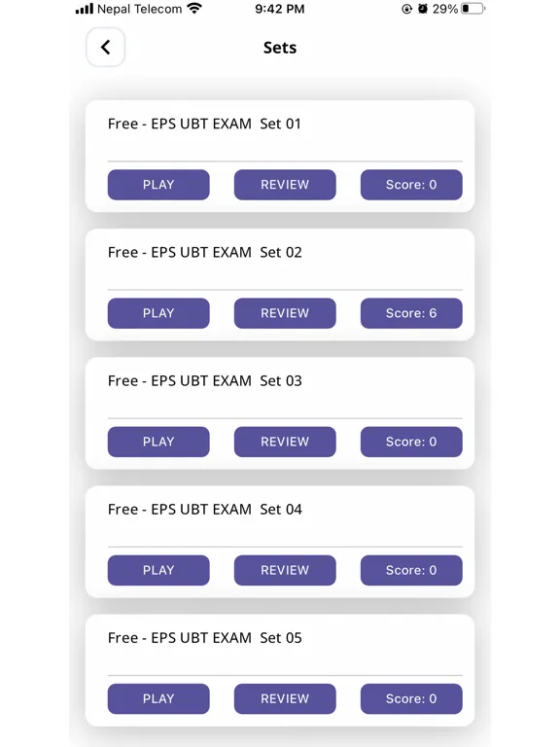Review EPS UBT EXAM Set 02
This screenshot has width=560, height=747.
(x=285, y=313)
